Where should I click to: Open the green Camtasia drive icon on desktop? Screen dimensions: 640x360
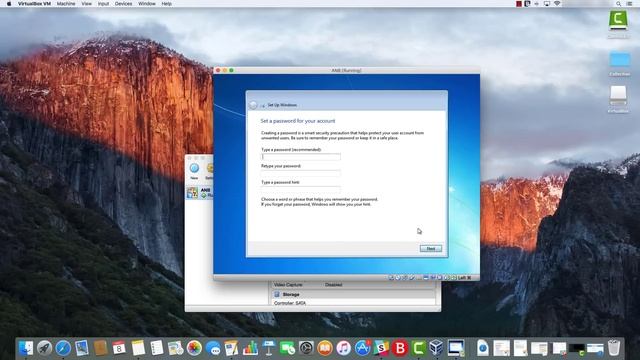[x=618, y=20]
